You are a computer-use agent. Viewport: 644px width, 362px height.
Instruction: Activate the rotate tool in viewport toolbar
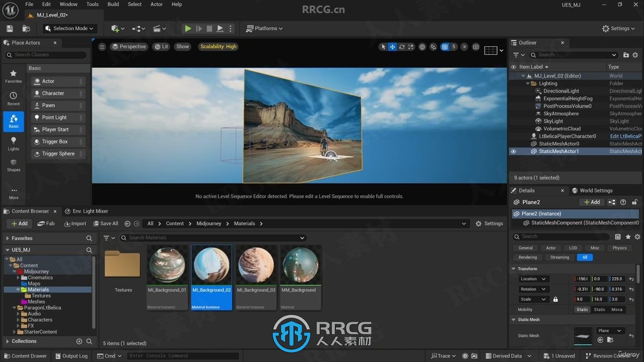pos(401,47)
